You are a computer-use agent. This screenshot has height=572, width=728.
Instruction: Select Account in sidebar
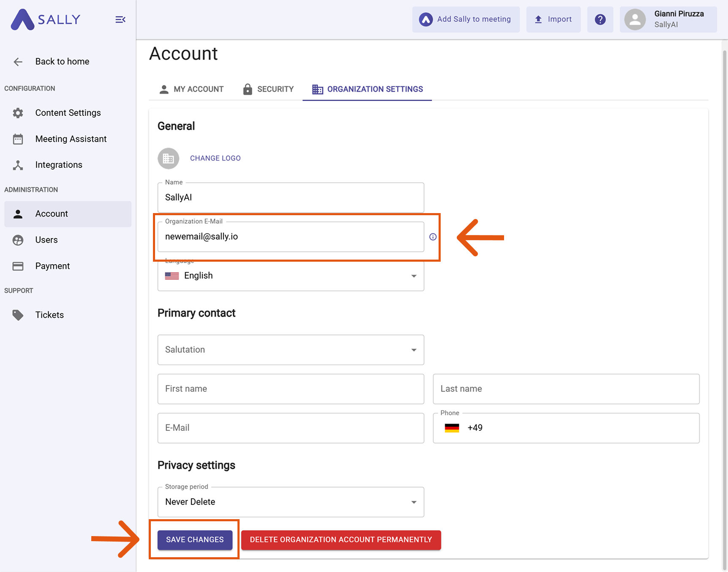tap(68, 214)
